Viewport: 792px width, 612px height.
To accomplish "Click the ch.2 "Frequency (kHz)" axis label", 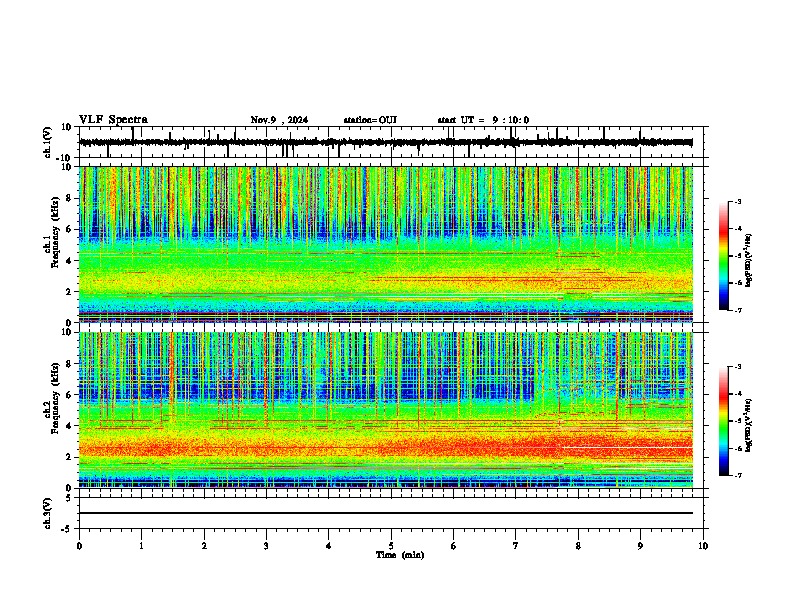I will [x=56, y=398].
